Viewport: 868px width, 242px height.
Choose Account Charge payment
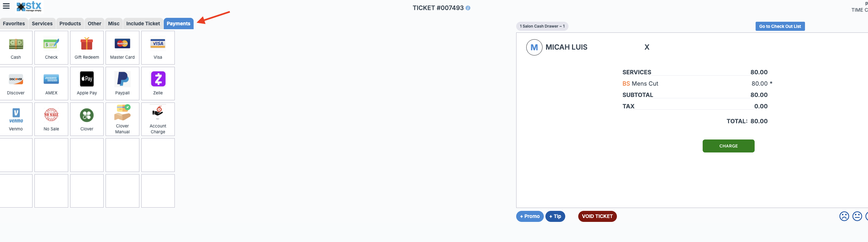coord(158,119)
